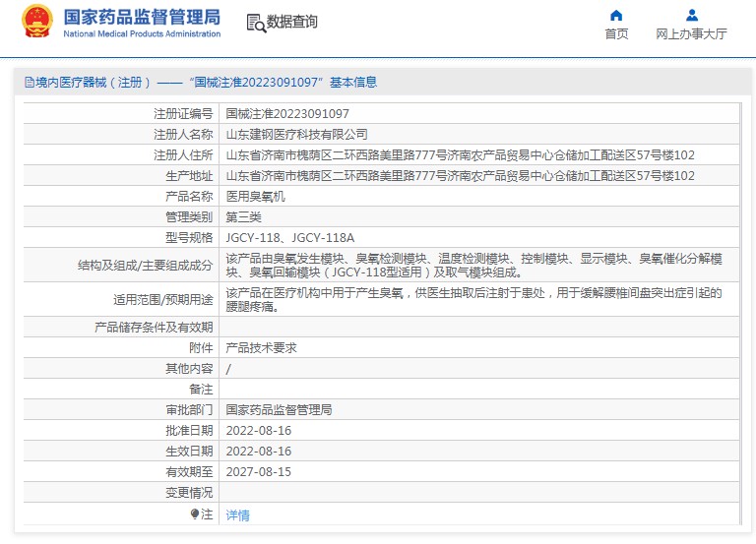Image resolution: width=756 pixels, height=544 pixels.
Task: Click the 注册人名称 row label
Action: [183, 135]
